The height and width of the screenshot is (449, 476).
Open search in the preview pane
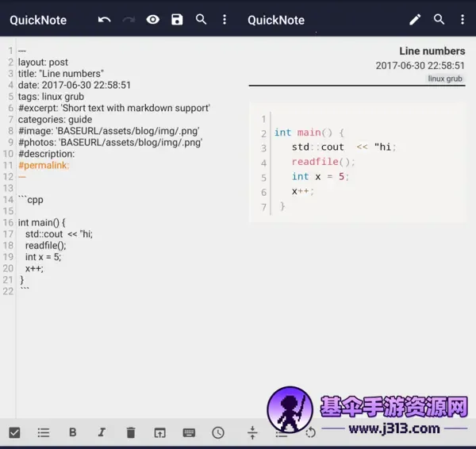439,19
